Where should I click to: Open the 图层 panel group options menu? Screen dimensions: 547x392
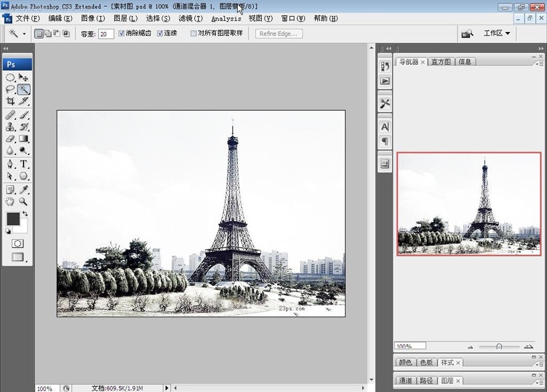[x=540, y=382]
